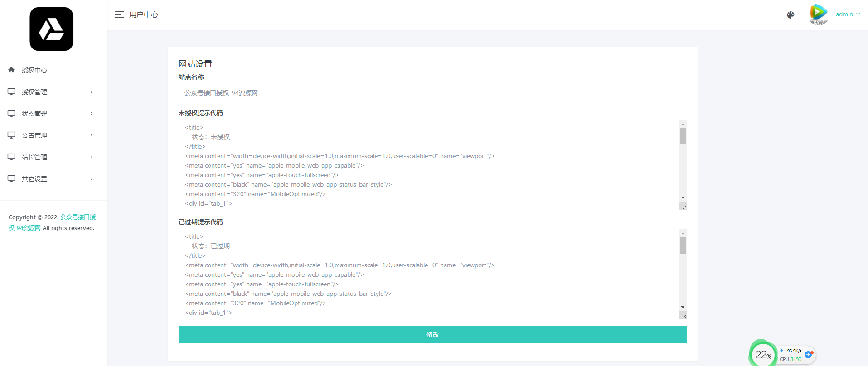
Task: Click the home icon beside 授权中心
Action: [11, 70]
